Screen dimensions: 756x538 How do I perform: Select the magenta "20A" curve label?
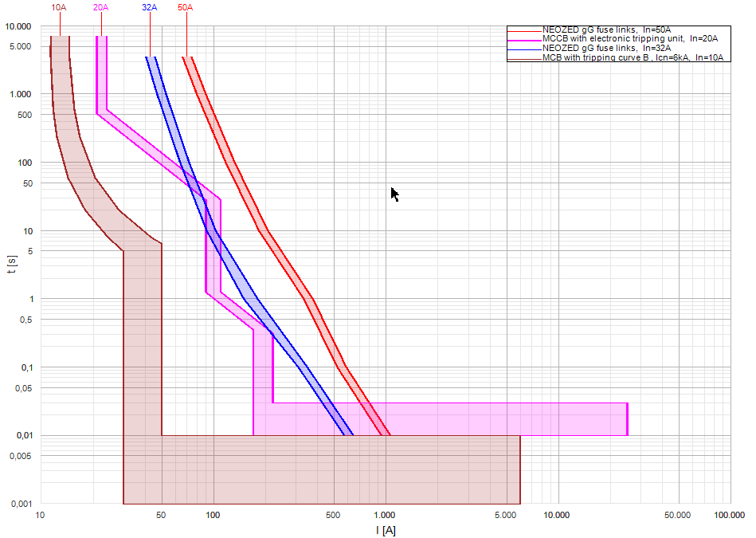100,8
